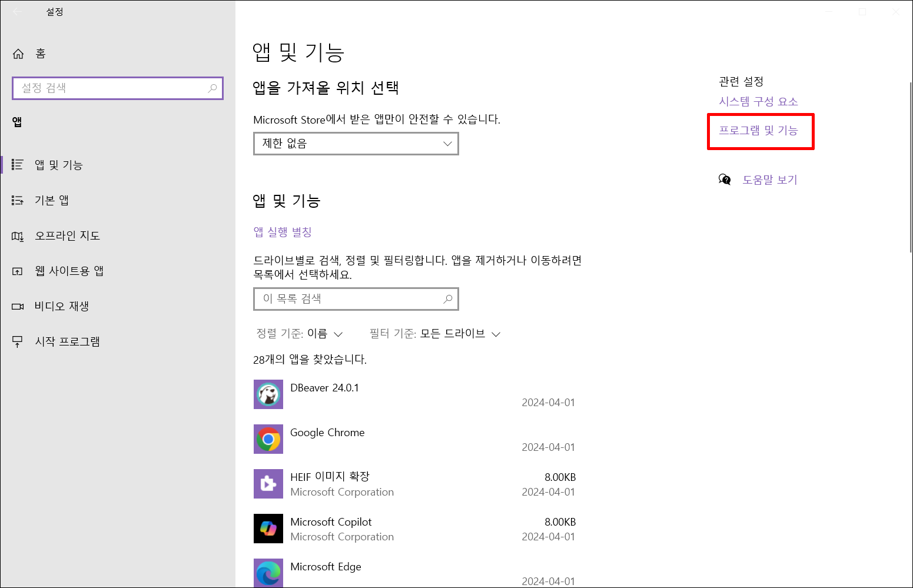Click the help chat bubble icon
Viewport: 913px width, 588px height.
point(725,180)
